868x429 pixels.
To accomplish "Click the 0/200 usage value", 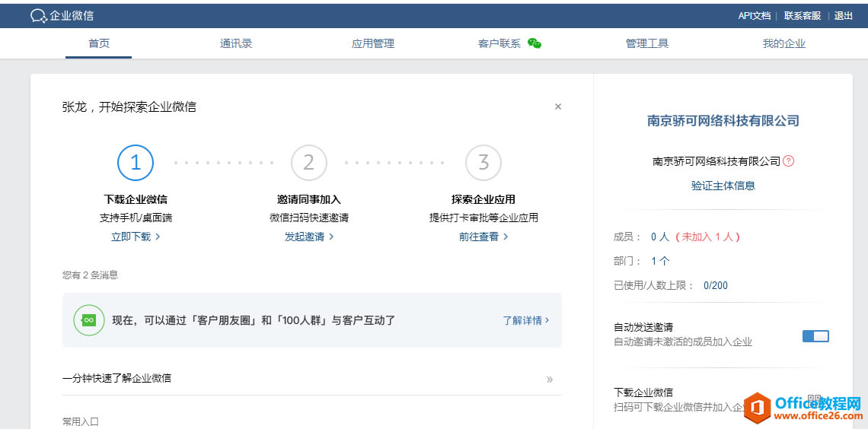I will 716,286.
